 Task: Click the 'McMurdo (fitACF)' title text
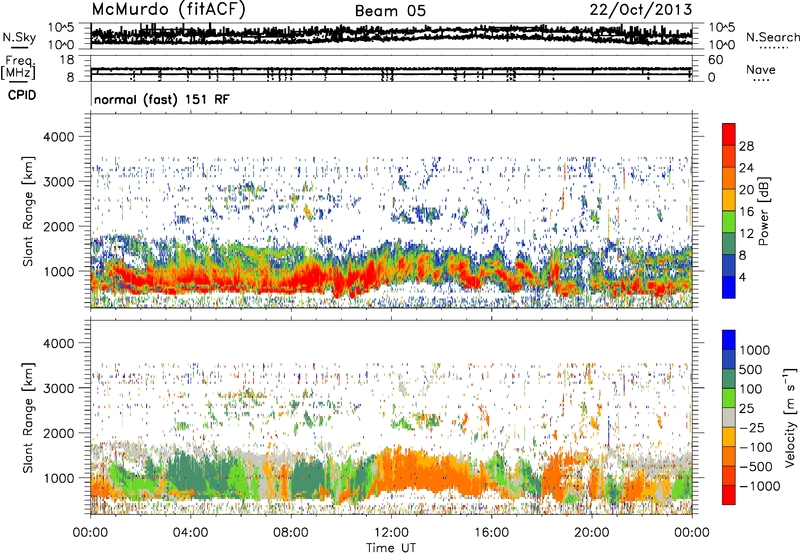[x=168, y=10]
